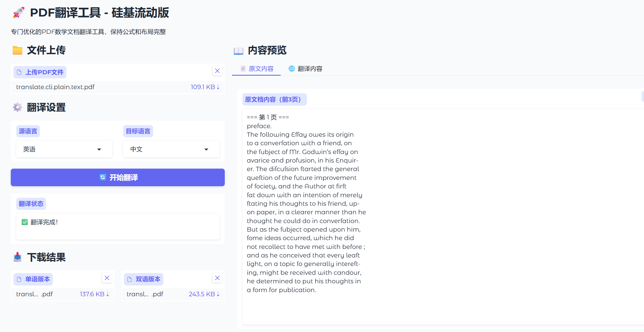Click the gear icon next to 翻译设置

[17, 107]
